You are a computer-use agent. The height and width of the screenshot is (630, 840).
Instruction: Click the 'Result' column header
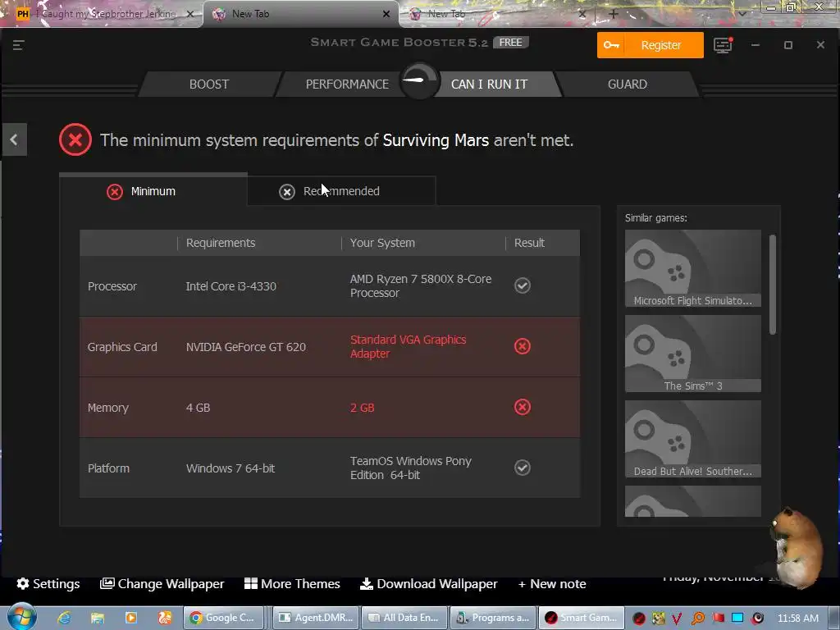[529, 243]
